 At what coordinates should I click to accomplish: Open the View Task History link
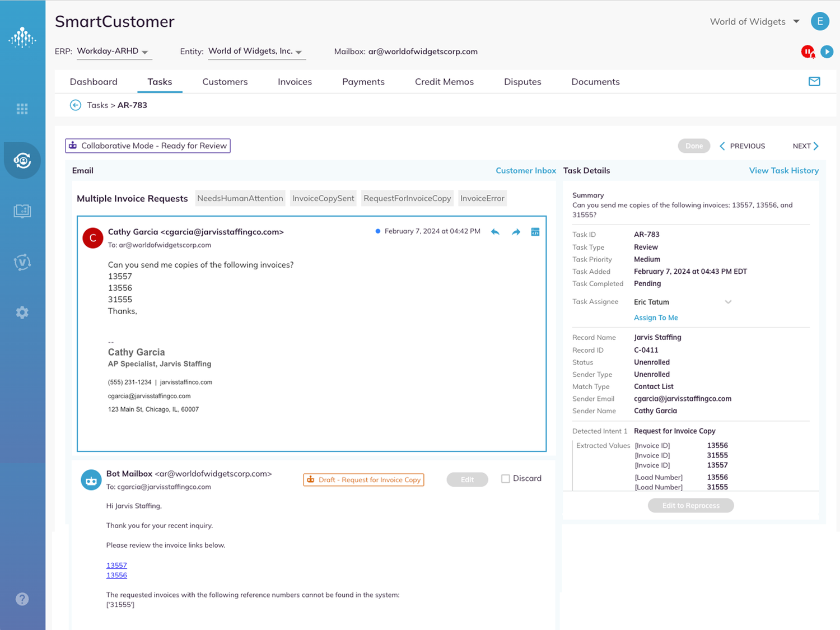[783, 170]
